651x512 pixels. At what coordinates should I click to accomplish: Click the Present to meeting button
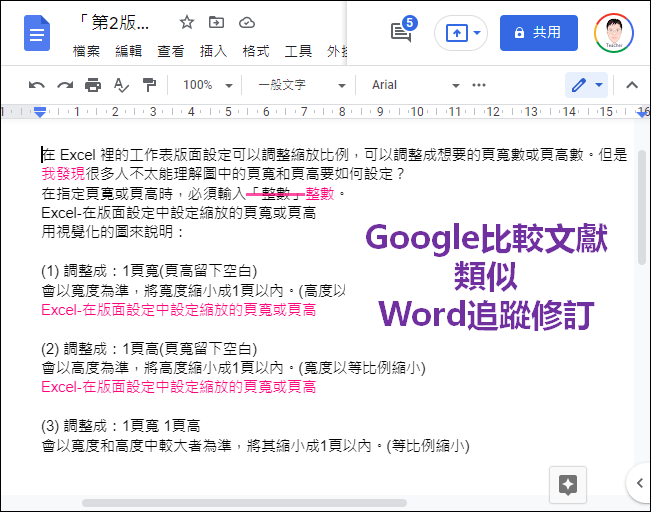456,33
